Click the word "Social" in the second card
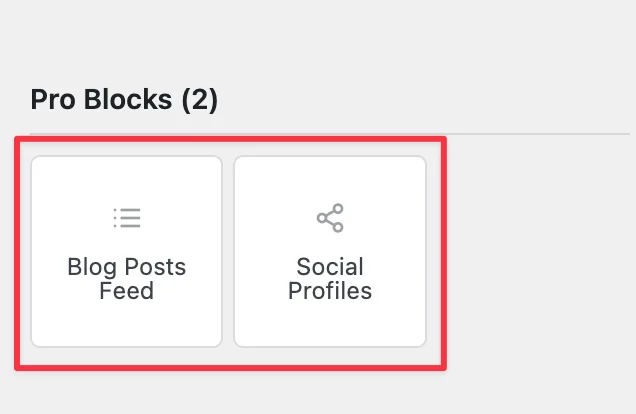The height and width of the screenshot is (414, 636). coord(330,267)
